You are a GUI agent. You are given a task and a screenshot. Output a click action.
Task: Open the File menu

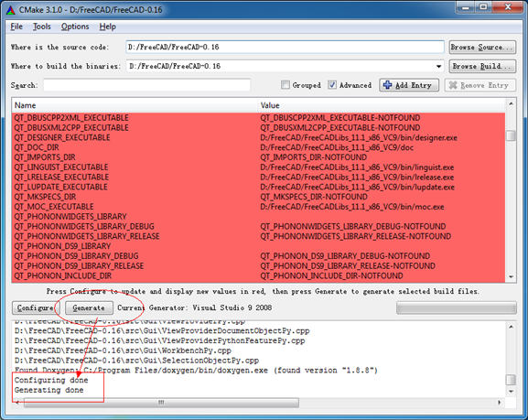point(16,27)
